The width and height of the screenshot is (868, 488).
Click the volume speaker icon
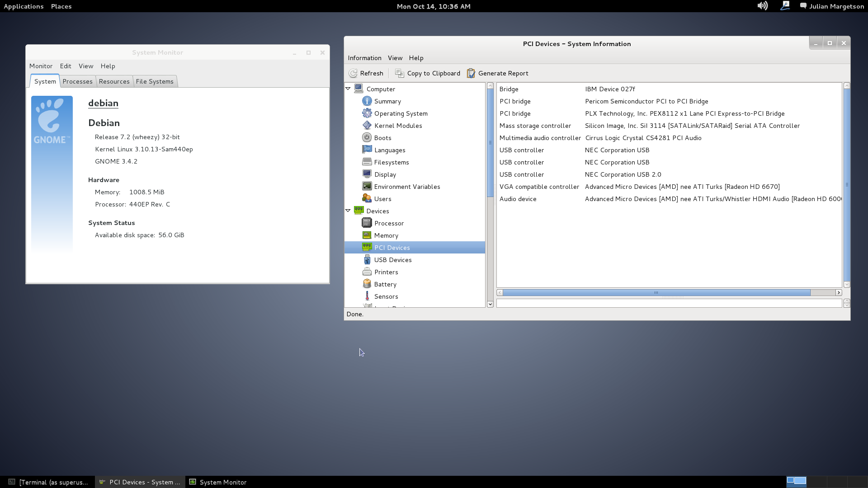coord(762,6)
